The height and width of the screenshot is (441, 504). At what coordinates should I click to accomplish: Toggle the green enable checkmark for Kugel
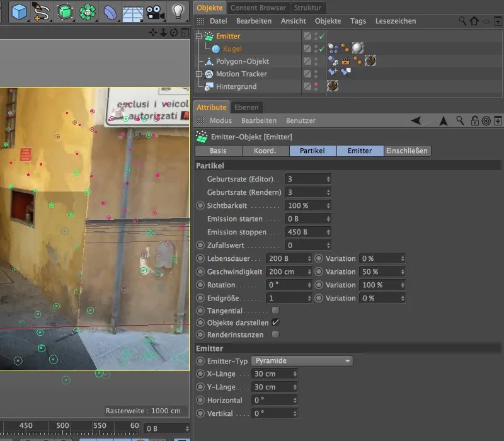tap(322, 49)
